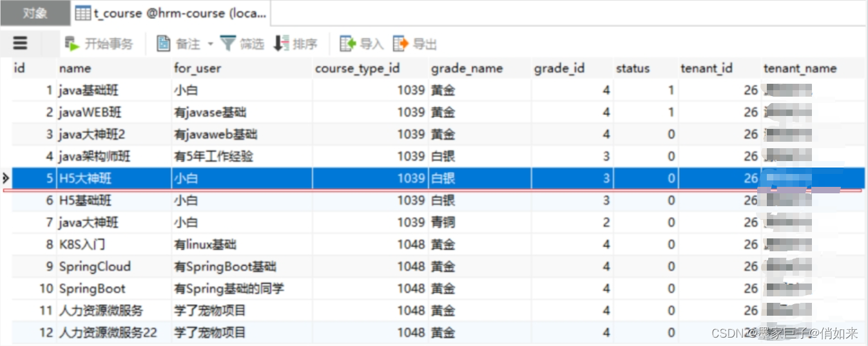Click the course_type_id column header

tap(371, 68)
